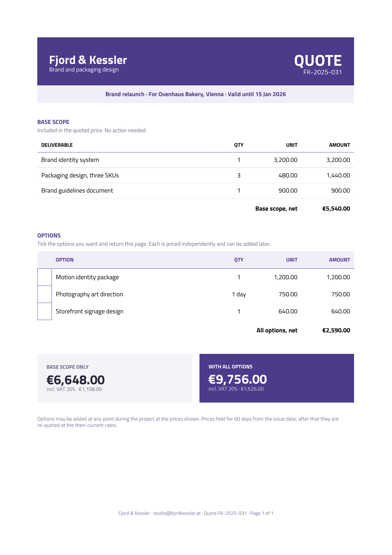
Task: Tick the Motion identity package checkbox
Action: [x=45, y=277]
